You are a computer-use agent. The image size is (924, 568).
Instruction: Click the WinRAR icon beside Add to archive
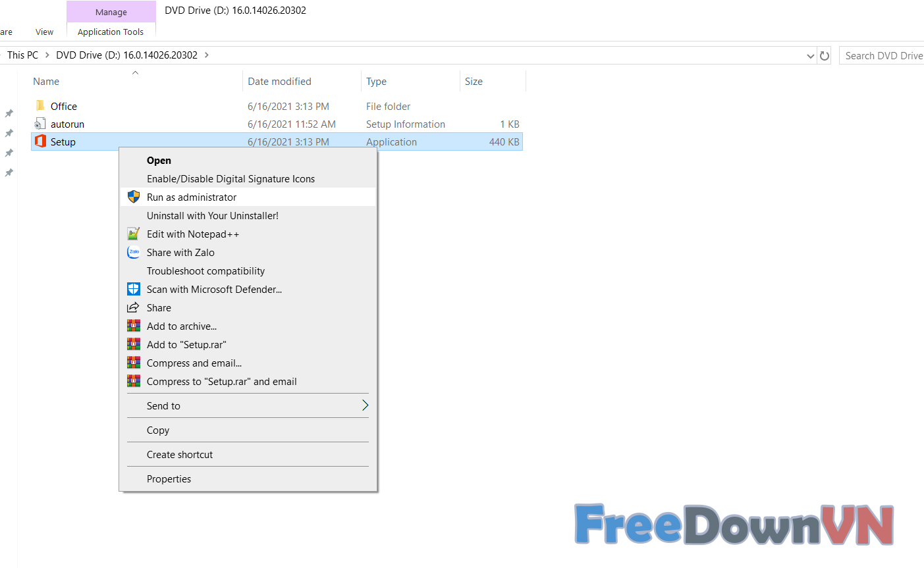(134, 326)
